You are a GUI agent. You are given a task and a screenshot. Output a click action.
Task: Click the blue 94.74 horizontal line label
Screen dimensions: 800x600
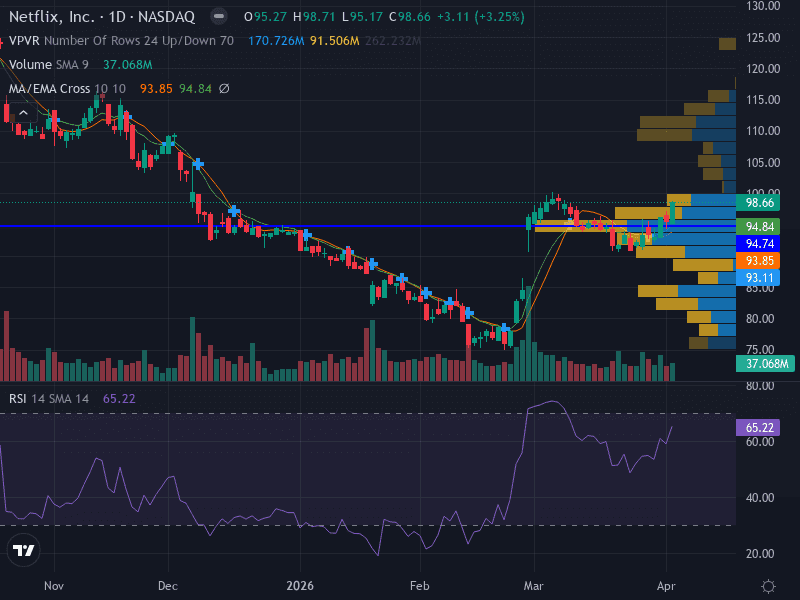coord(759,243)
